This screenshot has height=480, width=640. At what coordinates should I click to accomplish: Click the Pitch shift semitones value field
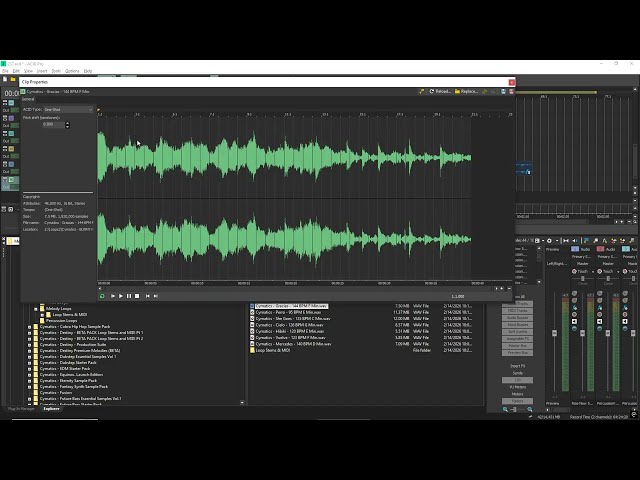pyautogui.click(x=53, y=124)
